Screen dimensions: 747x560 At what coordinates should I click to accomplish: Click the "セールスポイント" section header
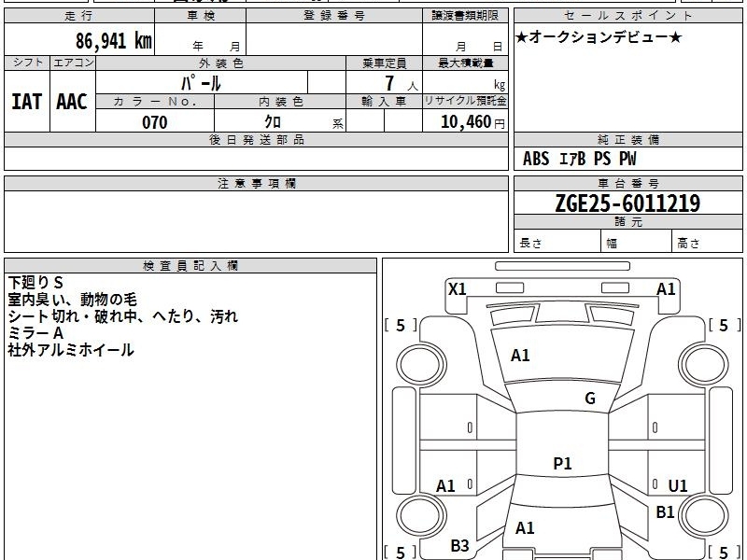pyautogui.click(x=627, y=16)
